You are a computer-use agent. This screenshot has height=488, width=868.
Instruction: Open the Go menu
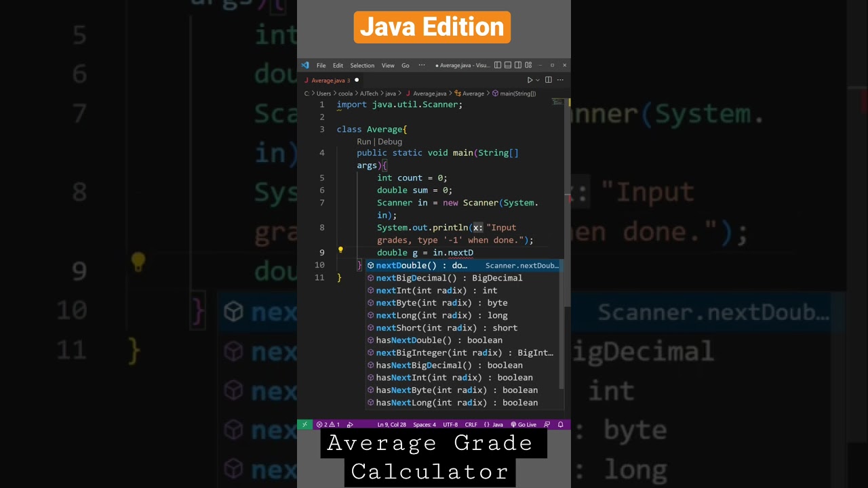coord(406,66)
